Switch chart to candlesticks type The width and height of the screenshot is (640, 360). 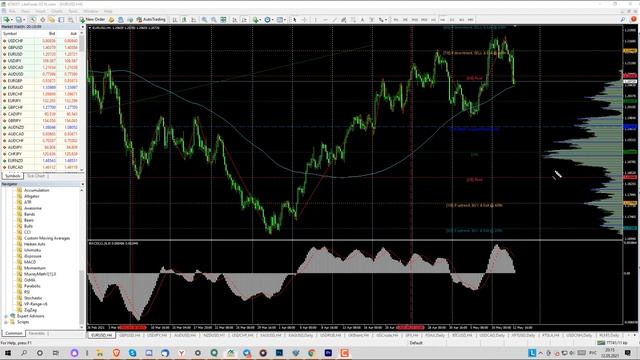pos(184,19)
